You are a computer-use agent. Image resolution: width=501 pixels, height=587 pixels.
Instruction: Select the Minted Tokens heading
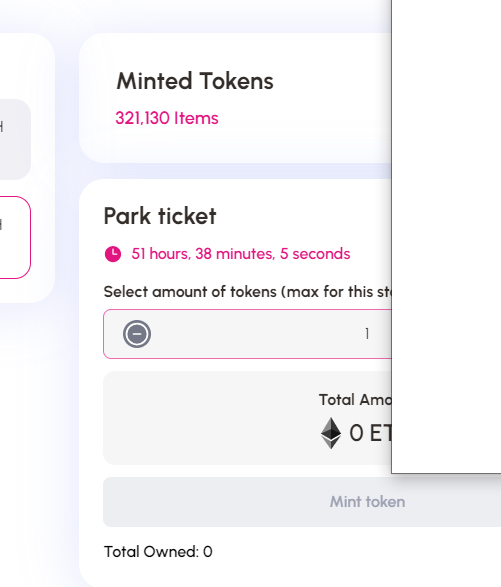[x=195, y=81]
